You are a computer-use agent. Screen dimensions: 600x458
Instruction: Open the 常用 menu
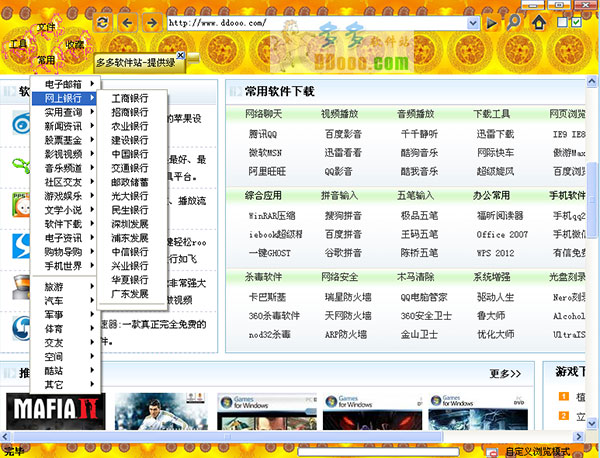[46, 60]
